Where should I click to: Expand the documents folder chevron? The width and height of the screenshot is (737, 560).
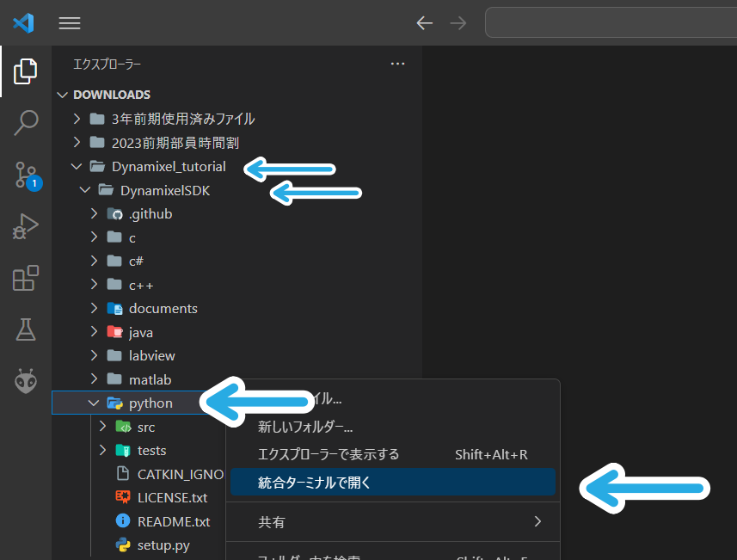click(x=94, y=308)
